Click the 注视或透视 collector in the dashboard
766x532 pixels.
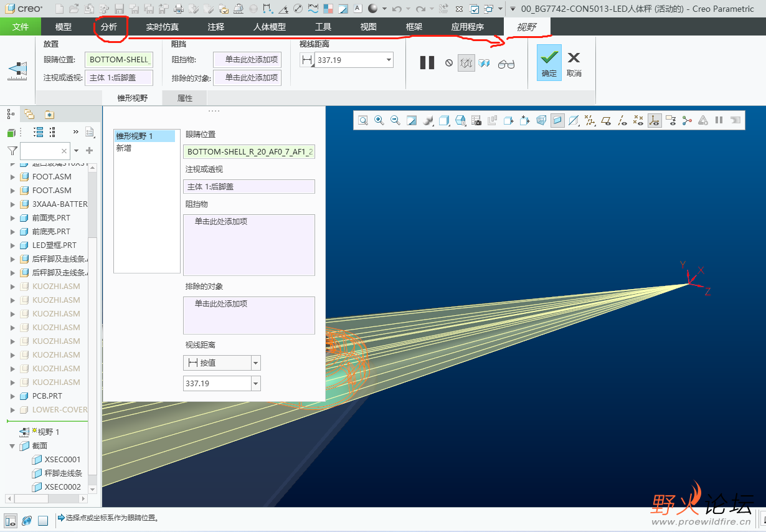point(119,78)
